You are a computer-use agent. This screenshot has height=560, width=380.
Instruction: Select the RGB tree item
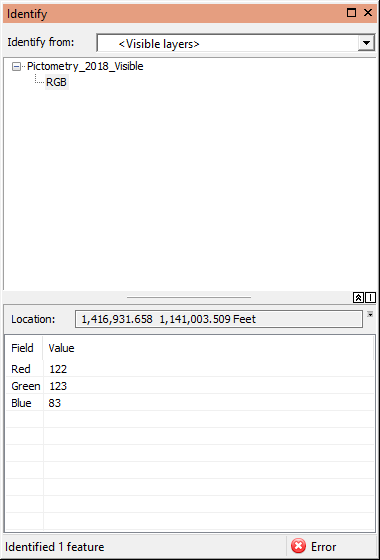tap(56, 82)
